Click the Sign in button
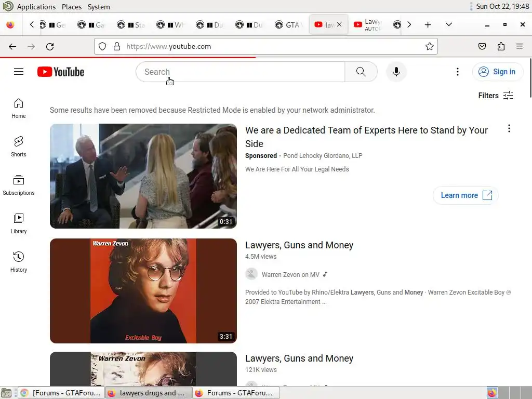The image size is (532, 399). coord(497,72)
